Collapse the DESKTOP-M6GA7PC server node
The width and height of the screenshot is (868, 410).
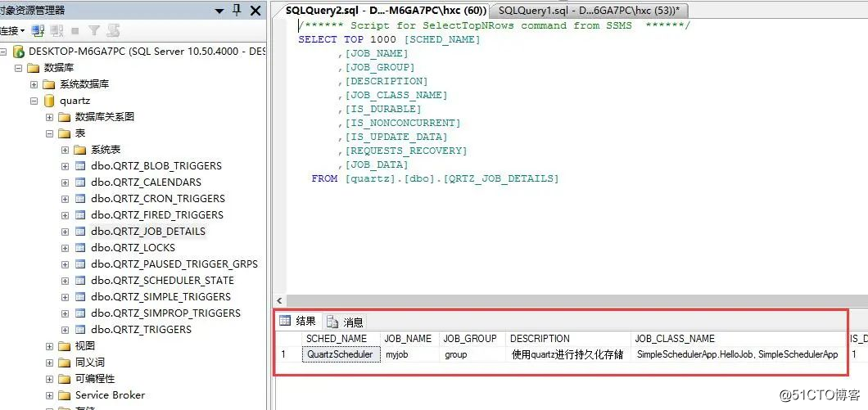tap(3, 52)
